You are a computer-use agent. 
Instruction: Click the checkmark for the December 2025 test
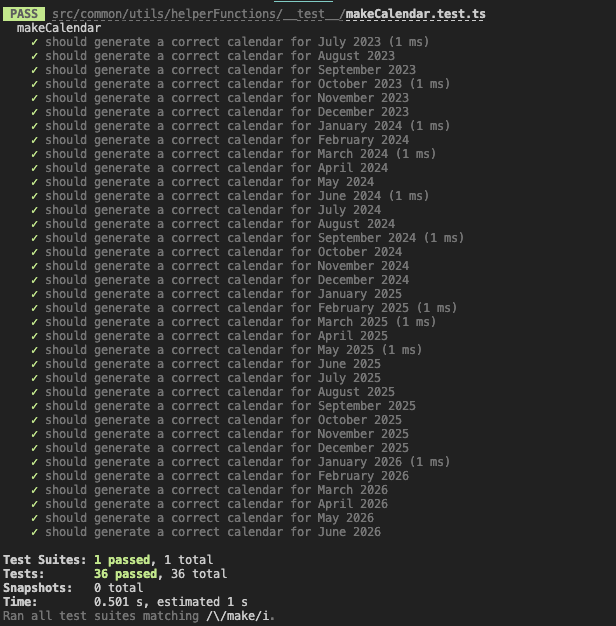pos(35,448)
